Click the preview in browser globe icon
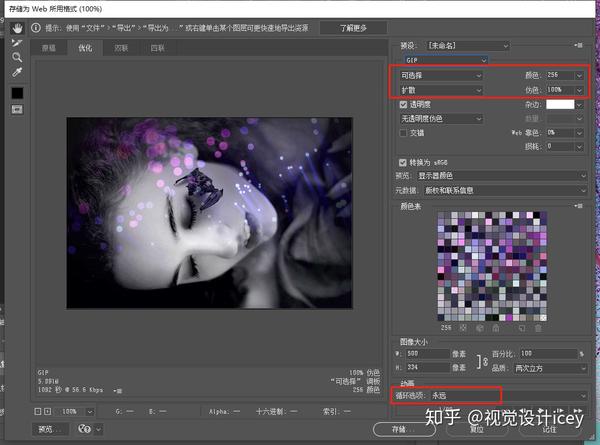Viewport: 600px width, 445px height. [x=84, y=429]
